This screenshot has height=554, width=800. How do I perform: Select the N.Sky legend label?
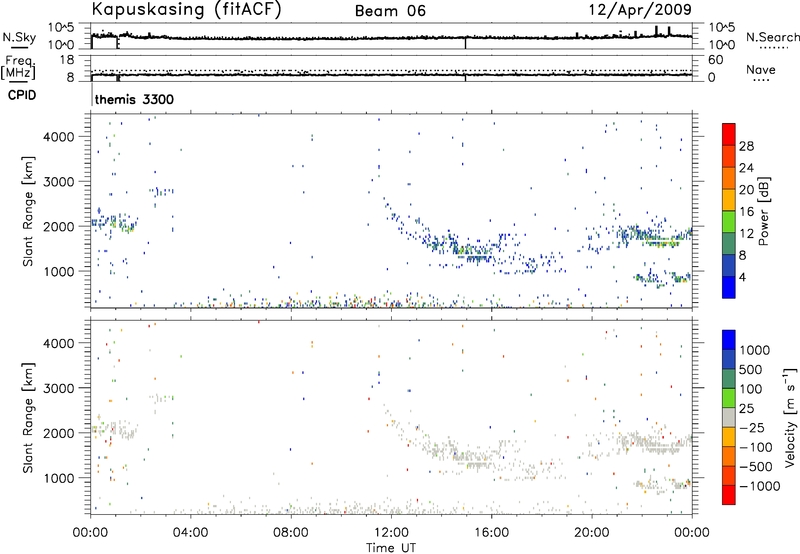(19, 37)
